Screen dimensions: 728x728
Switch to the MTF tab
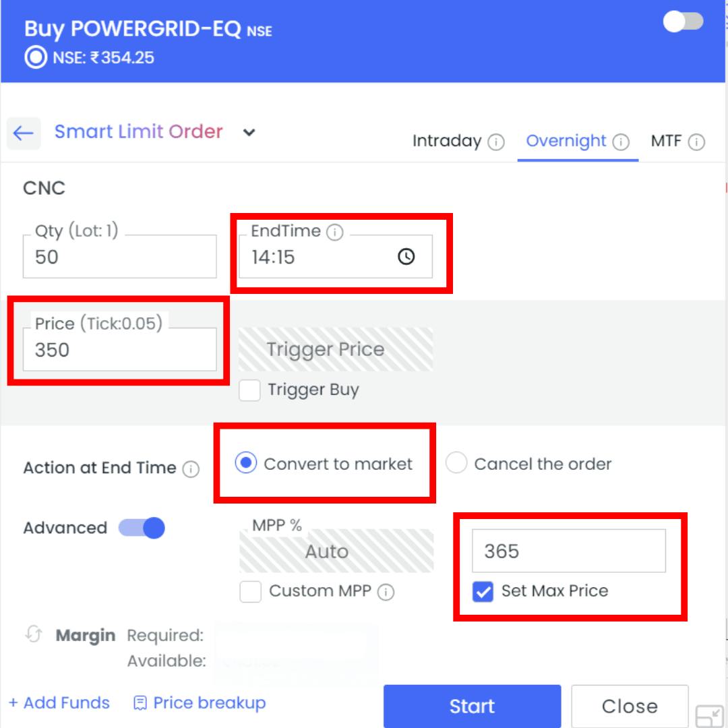point(666,142)
